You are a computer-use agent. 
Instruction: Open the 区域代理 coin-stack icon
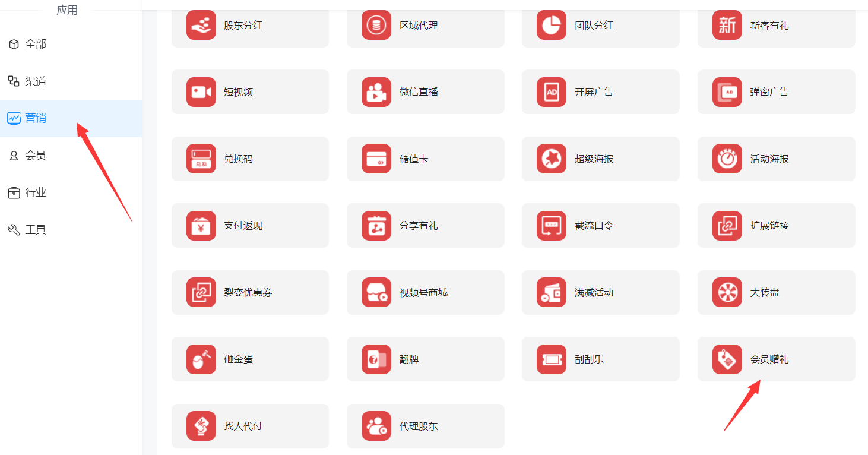[x=376, y=26]
